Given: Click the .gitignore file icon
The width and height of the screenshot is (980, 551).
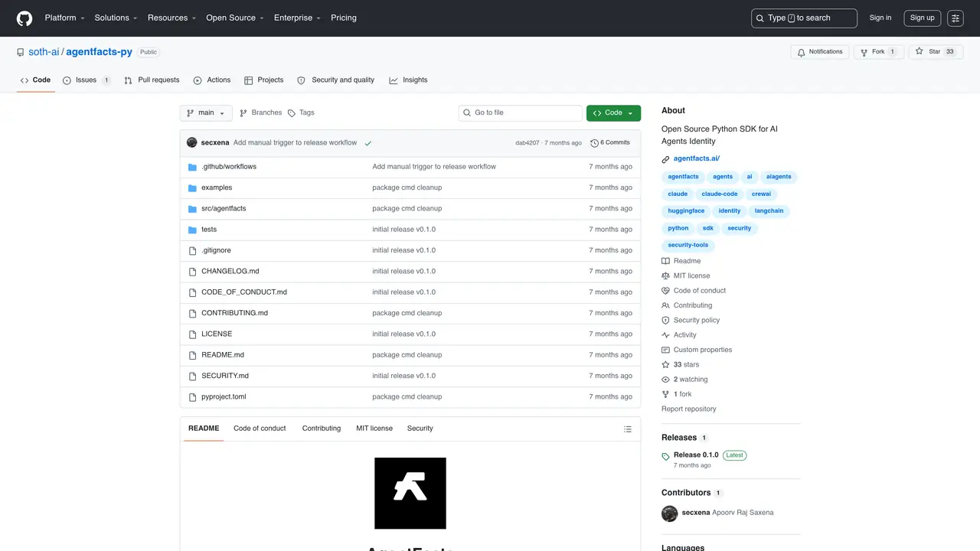Looking at the screenshot, I should click(193, 250).
